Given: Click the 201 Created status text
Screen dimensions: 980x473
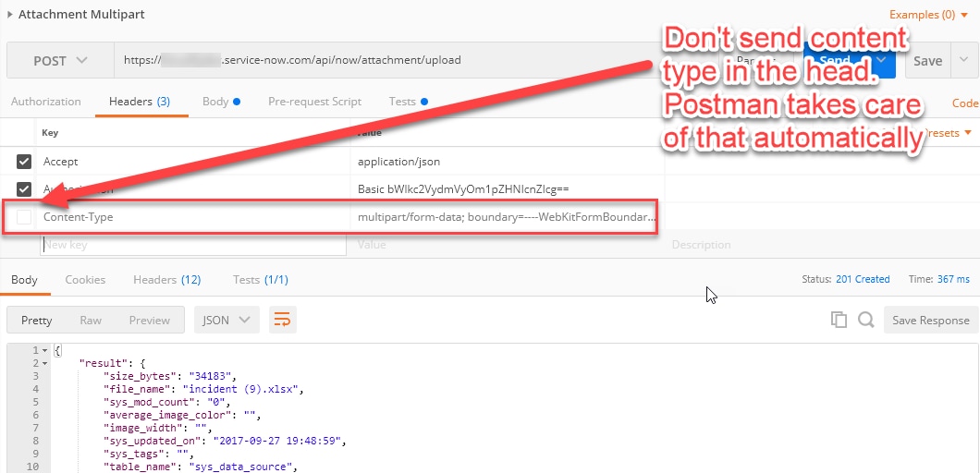Looking at the screenshot, I should point(863,279).
